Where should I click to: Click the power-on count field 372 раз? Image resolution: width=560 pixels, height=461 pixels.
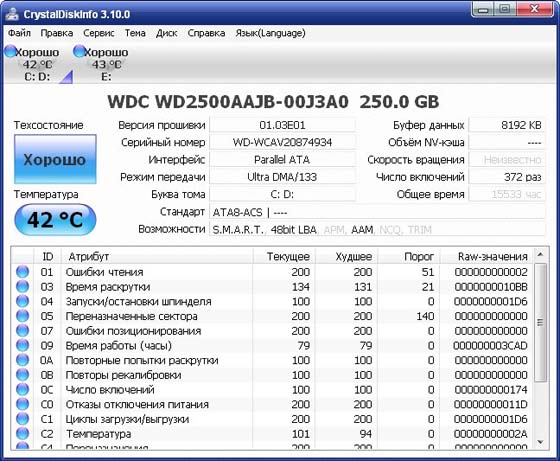coord(507,177)
